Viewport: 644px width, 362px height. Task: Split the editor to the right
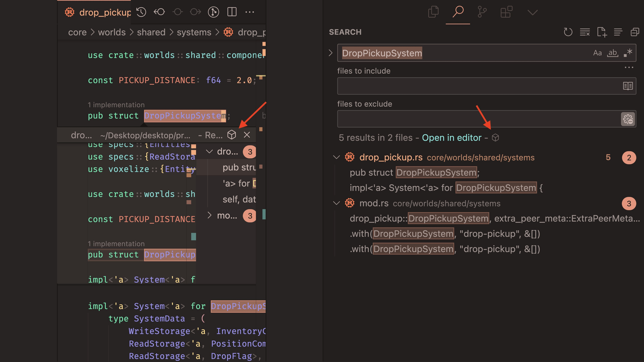[x=232, y=12]
